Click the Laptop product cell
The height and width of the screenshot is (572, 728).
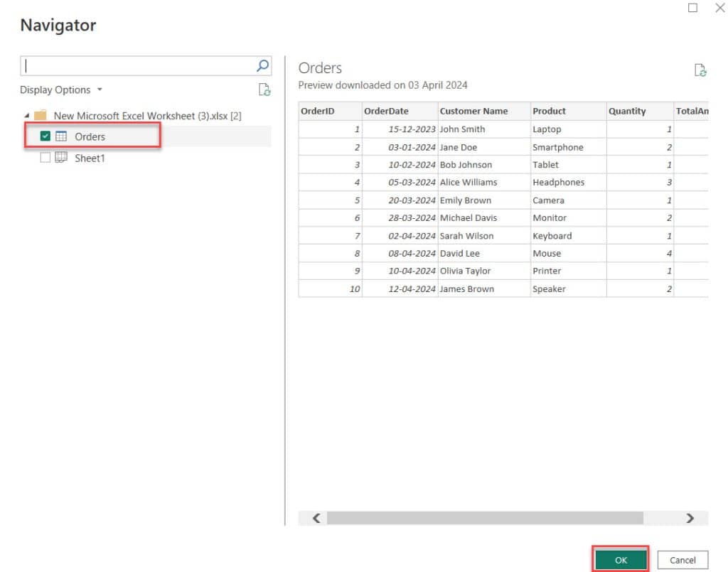[x=568, y=129]
